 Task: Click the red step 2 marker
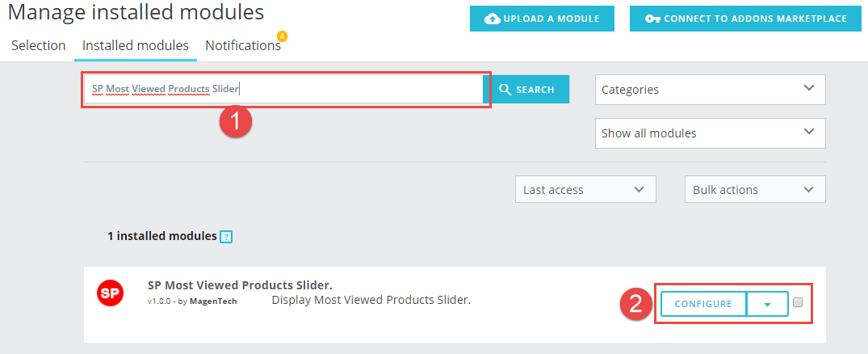pos(635,304)
